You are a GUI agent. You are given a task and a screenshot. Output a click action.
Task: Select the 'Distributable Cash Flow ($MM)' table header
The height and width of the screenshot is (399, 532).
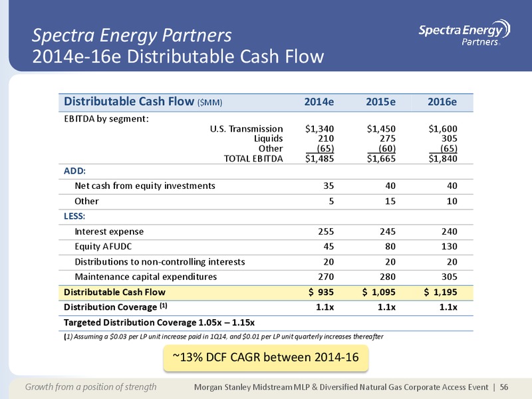pos(143,102)
